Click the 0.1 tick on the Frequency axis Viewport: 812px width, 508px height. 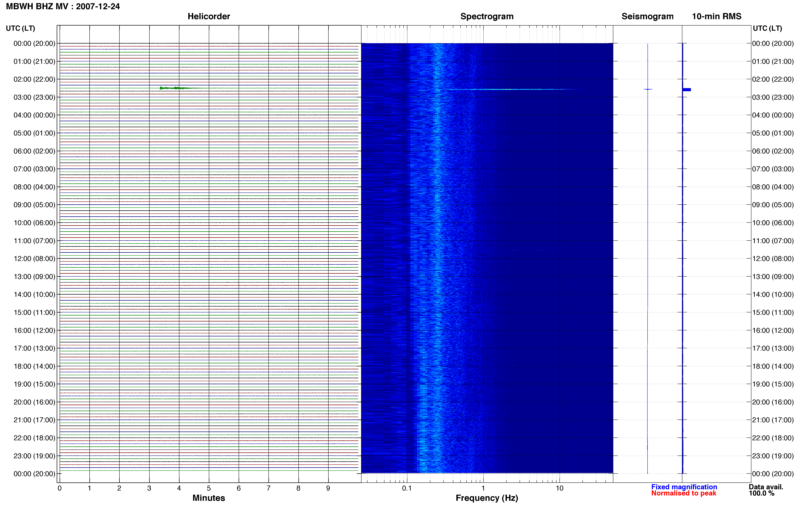[x=407, y=488]
